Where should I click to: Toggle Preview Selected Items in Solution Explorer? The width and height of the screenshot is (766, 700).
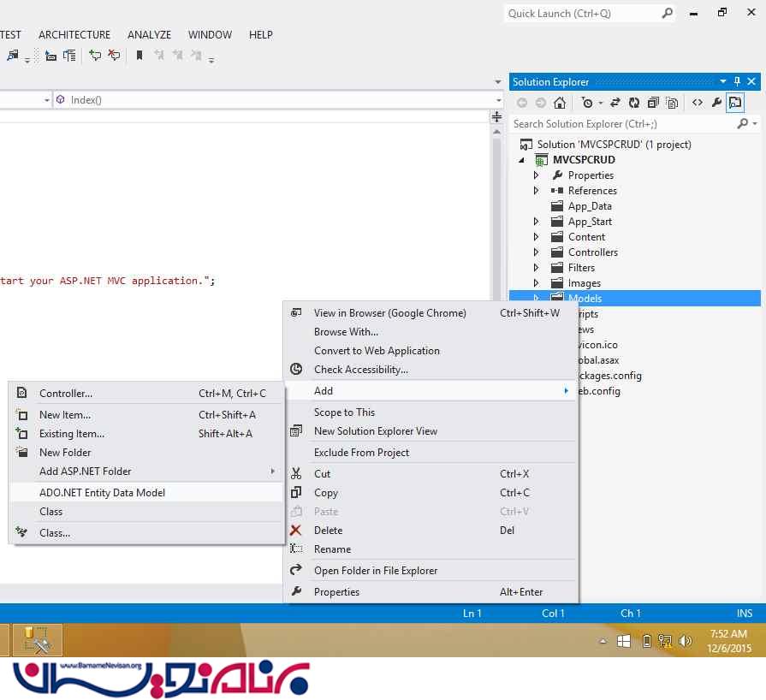(x=735, y=103)
